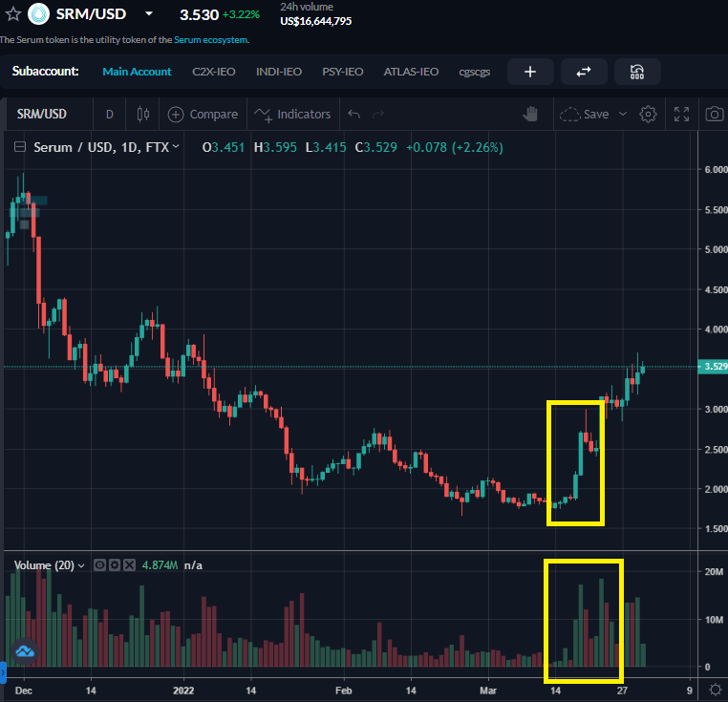This screenshot has height=702, width=728.
Task: Click the blue cloud logo badge
Action: [25, 651]
